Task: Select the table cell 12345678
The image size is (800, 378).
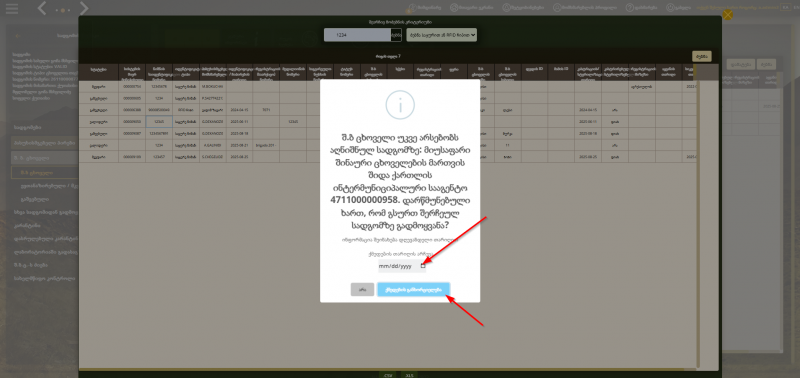Action: coord(159,87)
